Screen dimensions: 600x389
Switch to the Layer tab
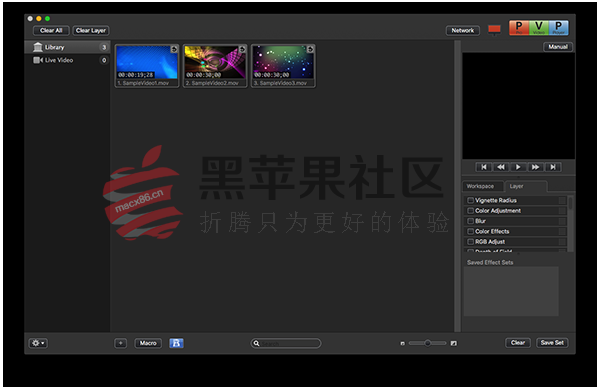(x=526, y=186)
